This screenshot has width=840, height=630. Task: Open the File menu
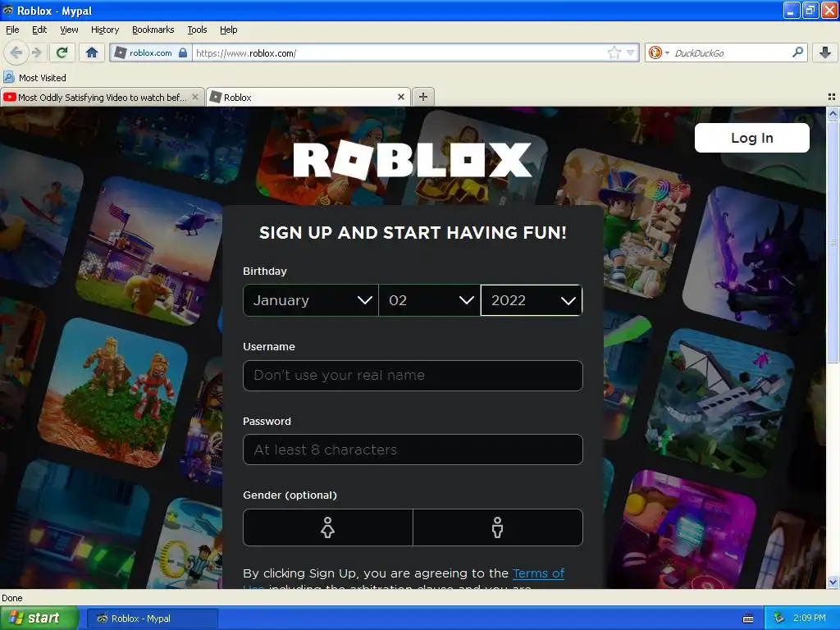coord(12,30)
